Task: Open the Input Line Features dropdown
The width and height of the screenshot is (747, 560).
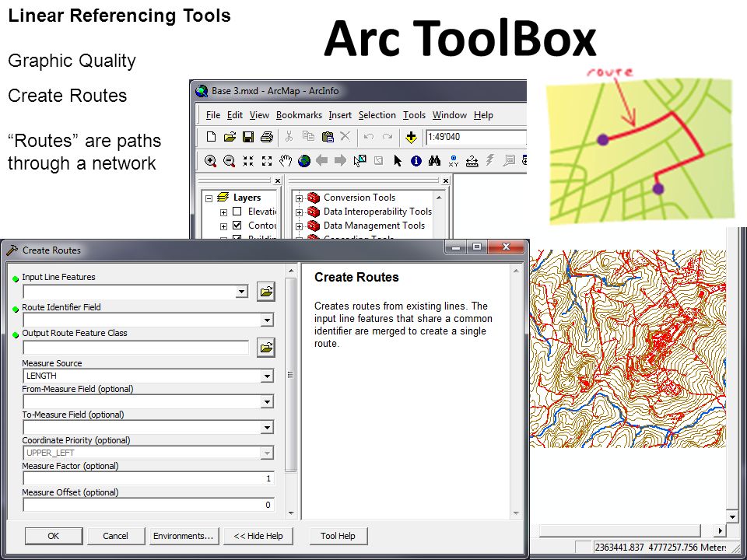Action: pyautogui.click(x=242, y=292)
